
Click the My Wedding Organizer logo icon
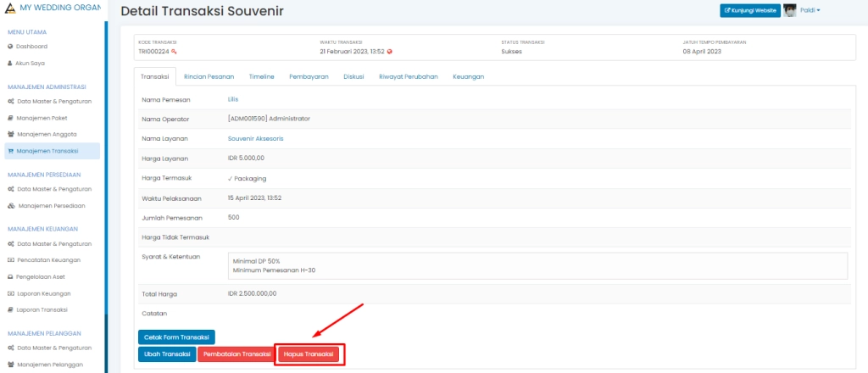10,8
